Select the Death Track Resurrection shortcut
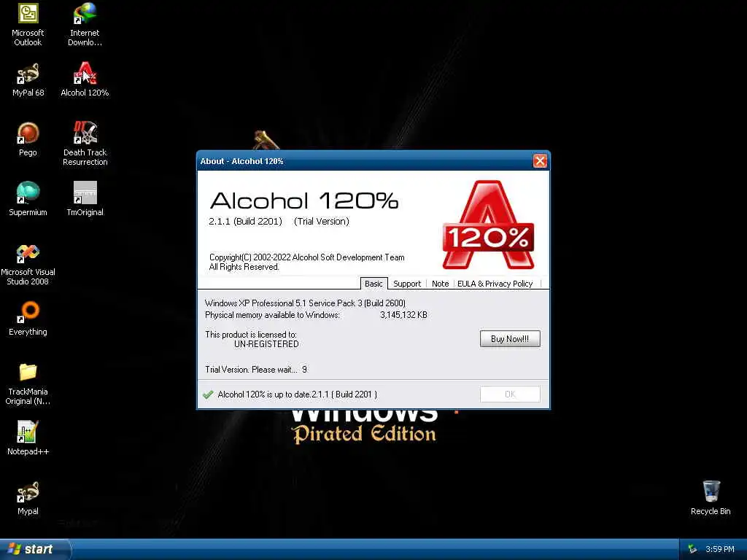This screenshot has height=560, width=747. (85, 144)
